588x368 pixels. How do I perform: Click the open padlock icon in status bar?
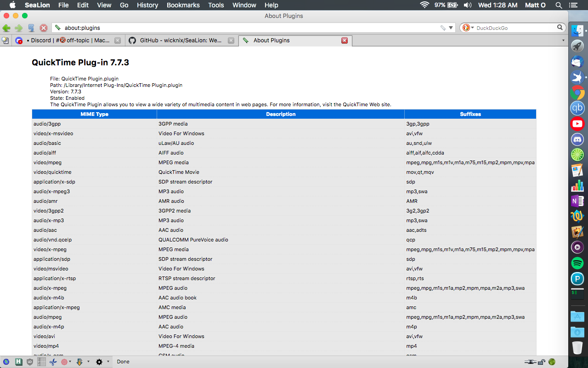542,362
